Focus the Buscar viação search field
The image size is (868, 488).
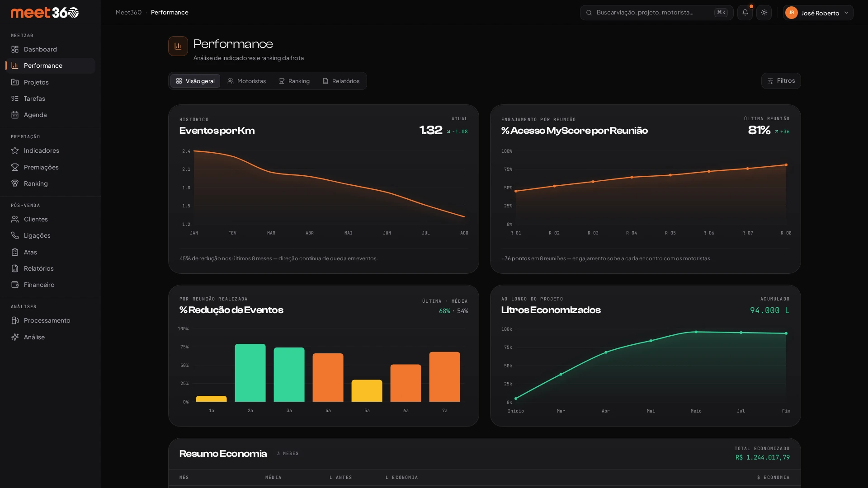click(657, 13)
